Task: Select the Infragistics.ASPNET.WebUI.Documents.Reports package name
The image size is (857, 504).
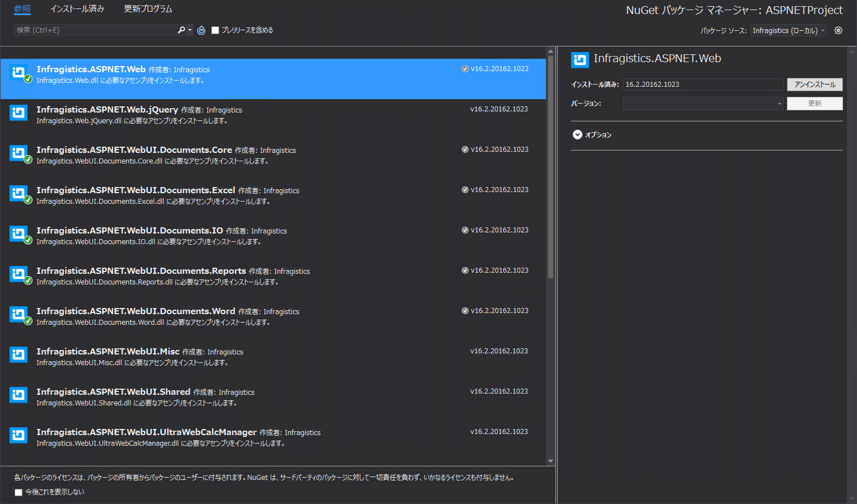Action: [141, 270]
